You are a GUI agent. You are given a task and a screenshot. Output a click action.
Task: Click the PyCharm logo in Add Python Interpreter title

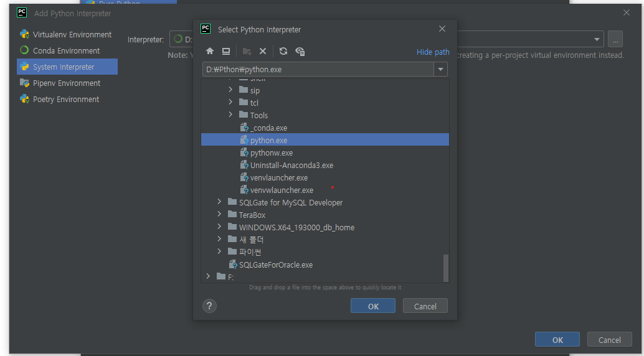click(22, 12)
